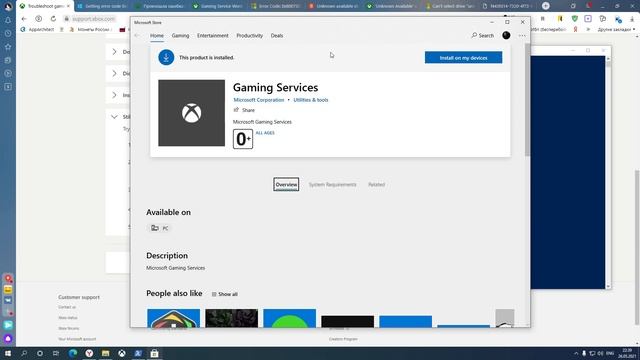The height and width of the screenshot is (360, 640).
Task: Click Install on my devices button
Action: coord(463,58)
